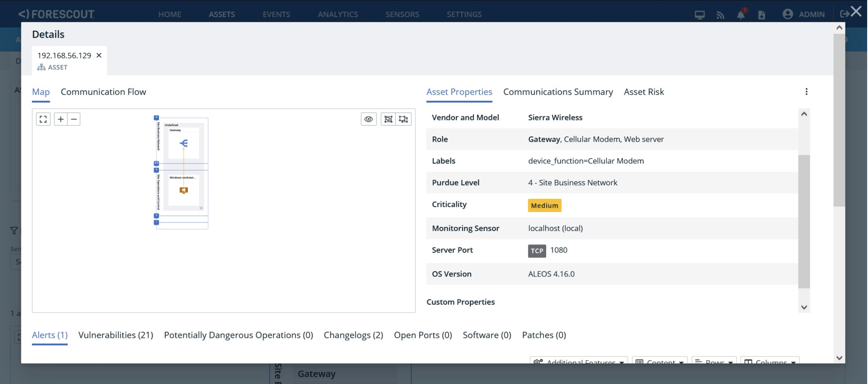Click the file download icon in header
The width and height of the screenshot is (868, 384).
tap(761, 15)
